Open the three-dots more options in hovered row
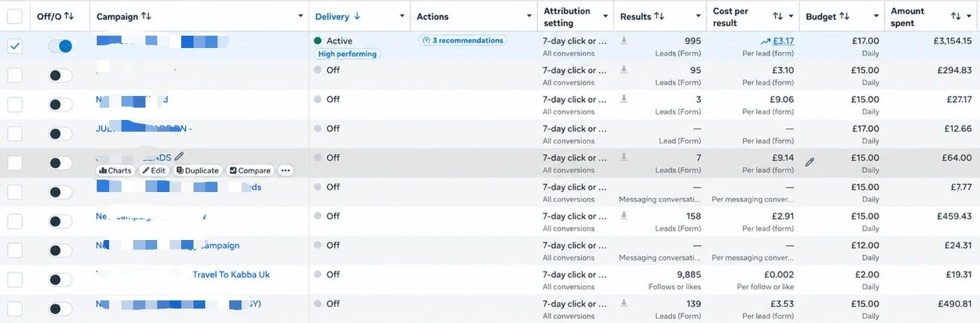Viewport: 980px width, 323px height. [285, 171]
